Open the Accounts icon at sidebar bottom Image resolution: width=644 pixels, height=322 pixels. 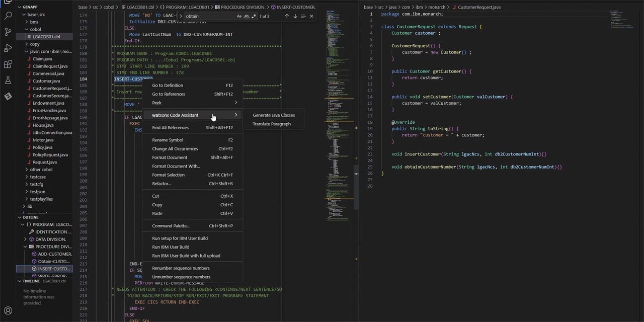point(7,311)
